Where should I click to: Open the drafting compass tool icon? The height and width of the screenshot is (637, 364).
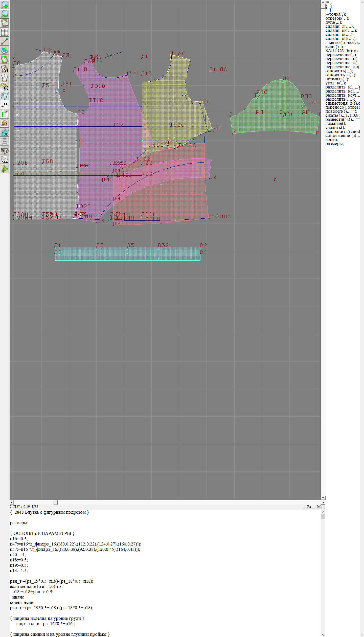click(5, 78)
